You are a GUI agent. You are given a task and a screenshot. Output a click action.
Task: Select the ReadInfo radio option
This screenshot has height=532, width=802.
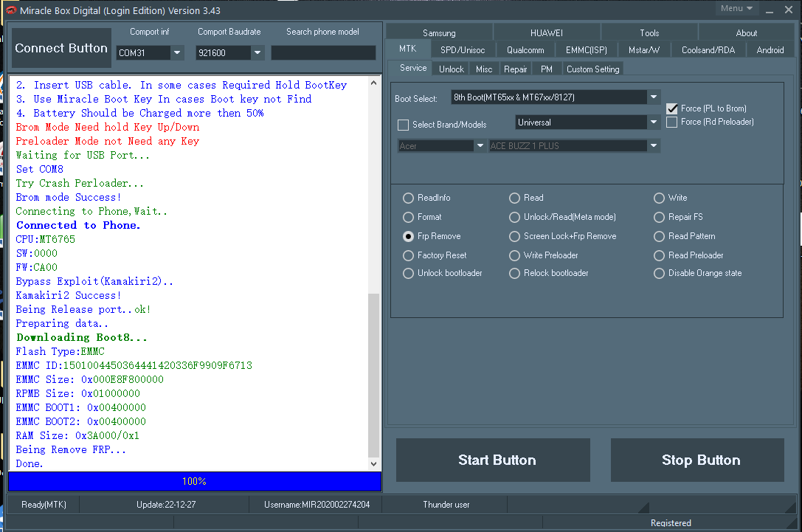pyautogui.click(x=408, y=198)
